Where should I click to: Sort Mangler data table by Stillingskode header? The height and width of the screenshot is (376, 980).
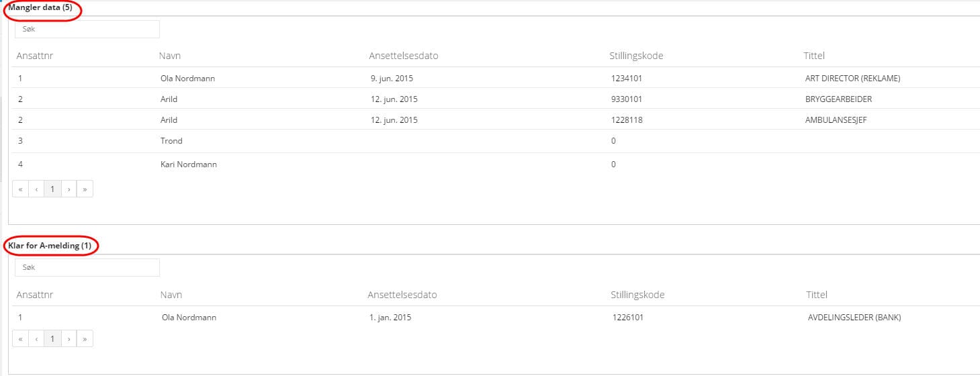pyautogui.click(x=636, y=56)
